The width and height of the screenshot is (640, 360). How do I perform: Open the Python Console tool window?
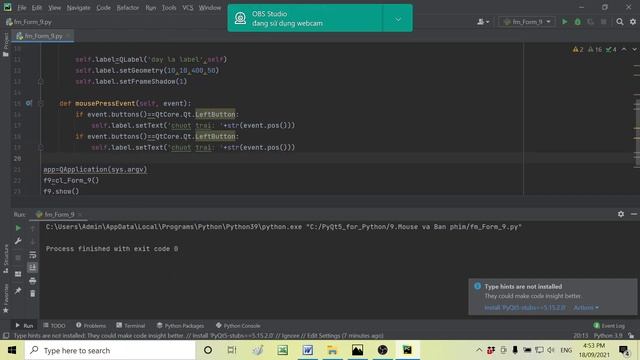point(238,325)
